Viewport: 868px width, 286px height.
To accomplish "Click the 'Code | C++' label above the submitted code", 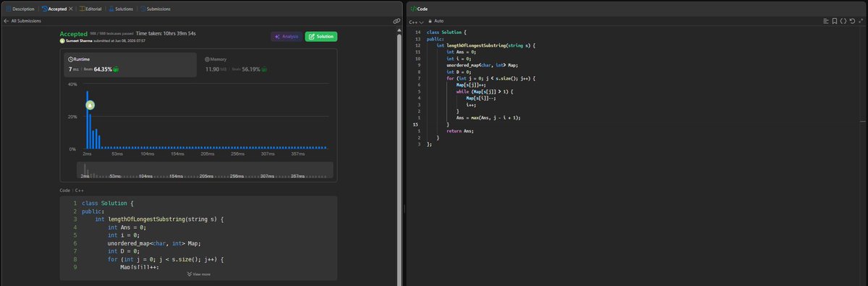I will 72,190.
